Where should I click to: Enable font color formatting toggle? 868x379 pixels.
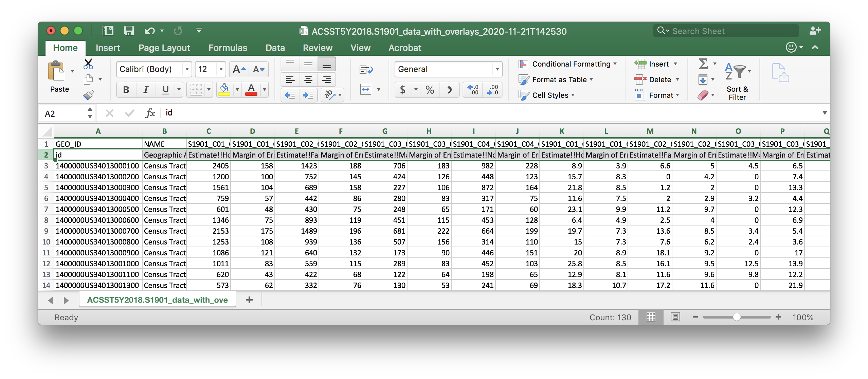[x=251, y=91]
